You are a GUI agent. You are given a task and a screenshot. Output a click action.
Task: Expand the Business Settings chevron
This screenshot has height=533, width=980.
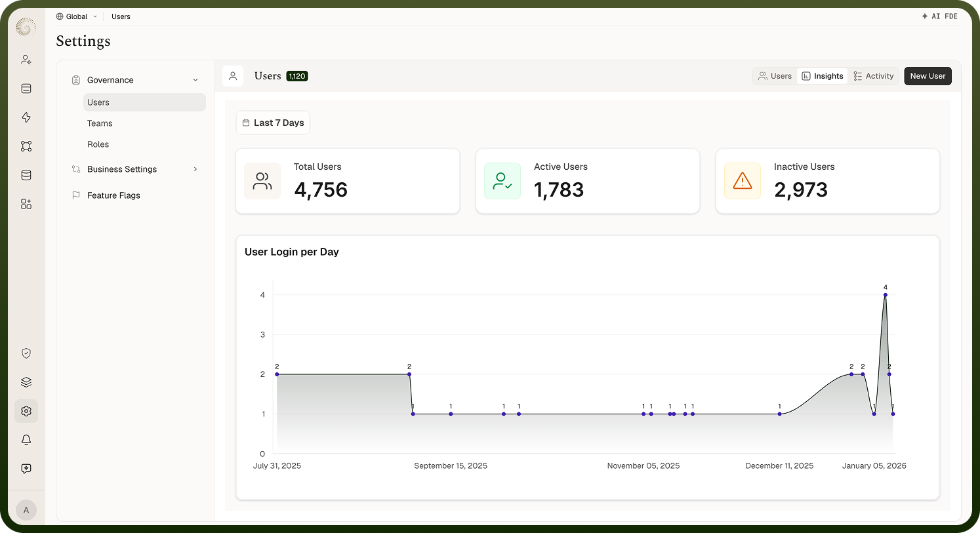click(195, 169)
